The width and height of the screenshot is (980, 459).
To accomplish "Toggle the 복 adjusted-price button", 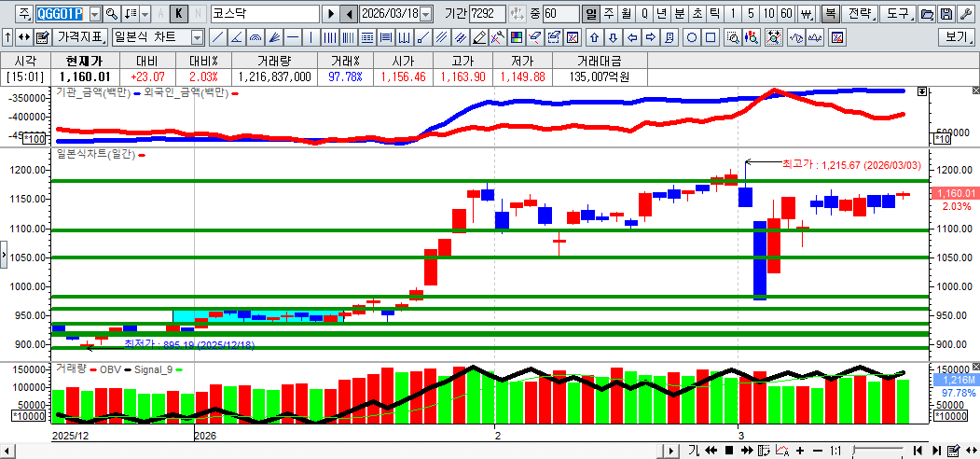I will pyautogui.click(x=829, y=14).
